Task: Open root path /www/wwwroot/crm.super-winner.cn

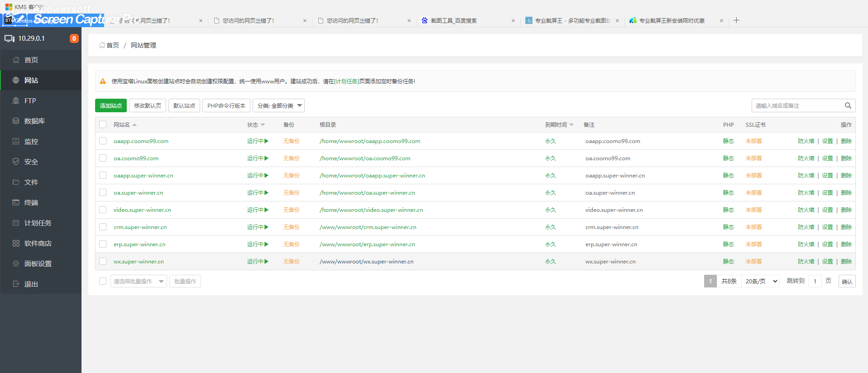Action: point(368,227)
